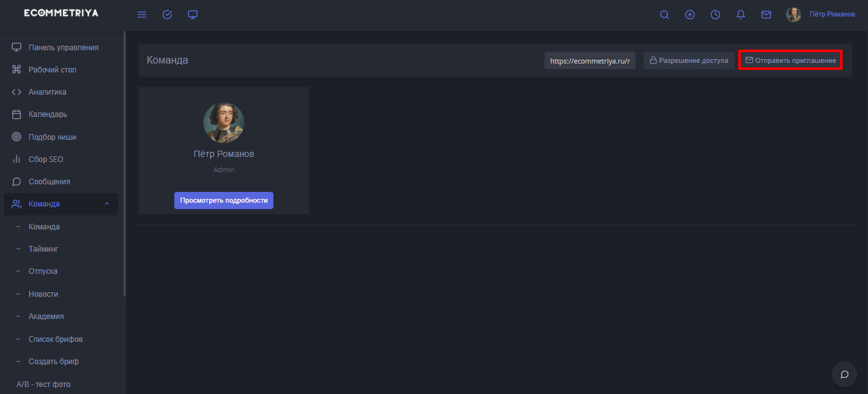This screenshot has height=394, width=868.
Task: Click Просмотреть подробности button
Action: click(x=224, y=200)
